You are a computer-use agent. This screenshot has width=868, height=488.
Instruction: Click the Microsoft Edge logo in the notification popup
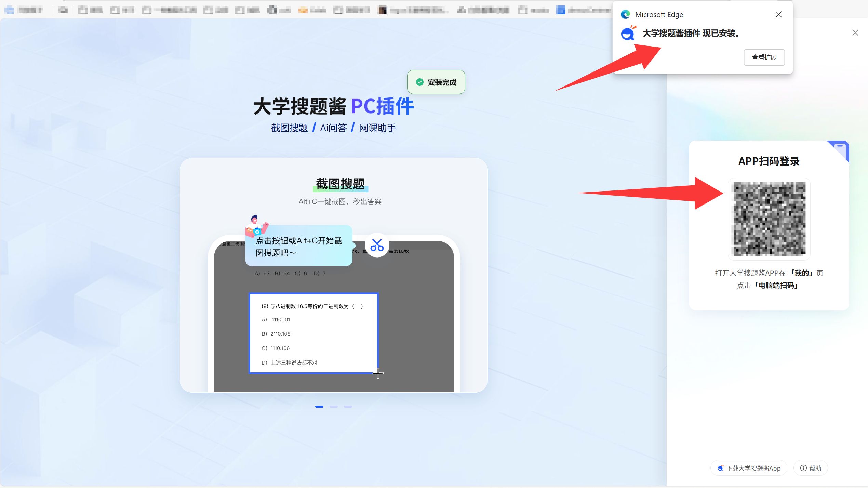pyautogui.click(x=625, y=14)
